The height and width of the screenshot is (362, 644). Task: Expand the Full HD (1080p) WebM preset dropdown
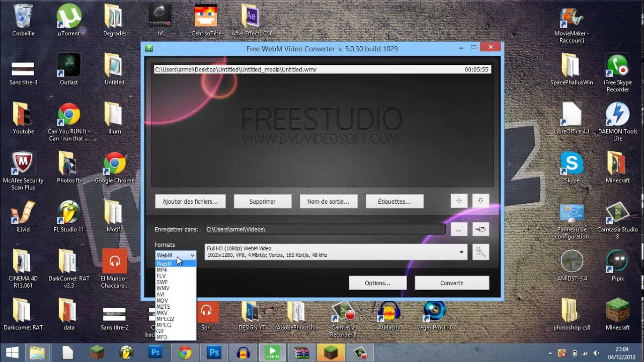pyautogui.click(x=462, y=252)
